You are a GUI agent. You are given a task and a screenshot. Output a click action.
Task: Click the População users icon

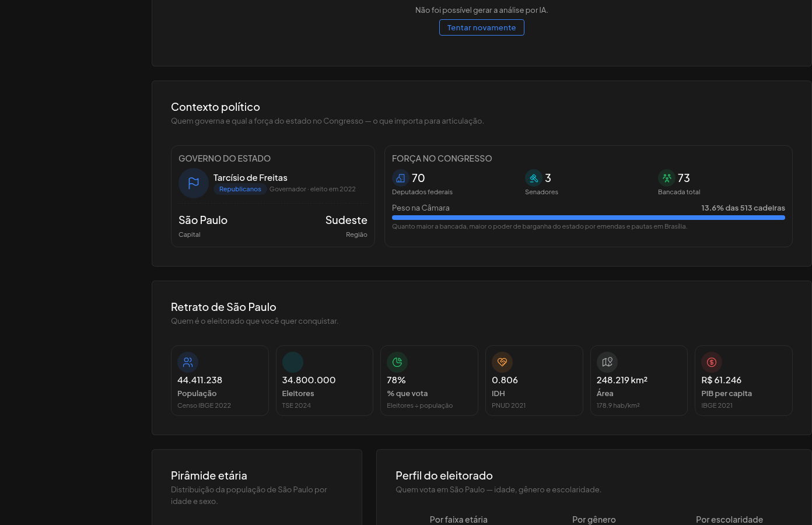pyautogui.click(x=188, y=362)
